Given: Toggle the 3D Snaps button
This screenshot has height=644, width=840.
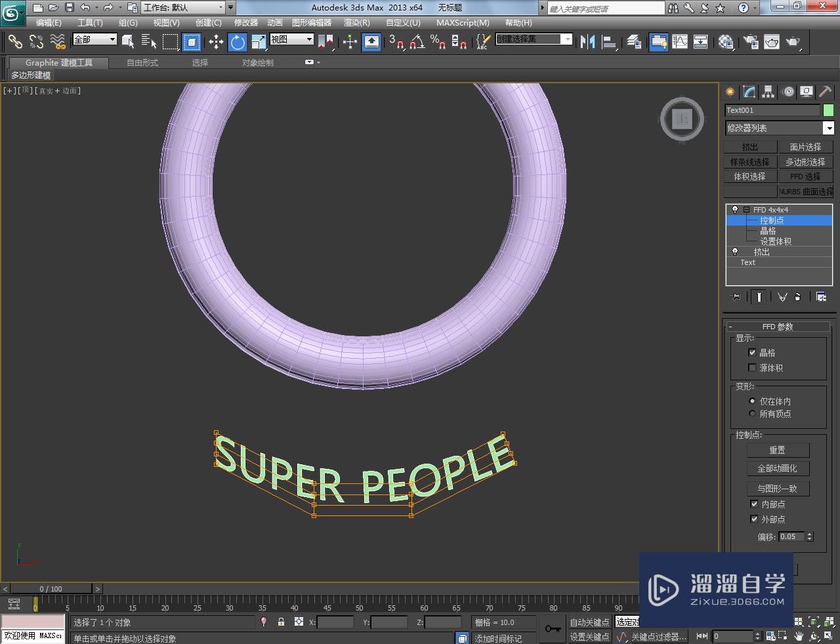Looking at the screenshot, I should coord(396,42).
